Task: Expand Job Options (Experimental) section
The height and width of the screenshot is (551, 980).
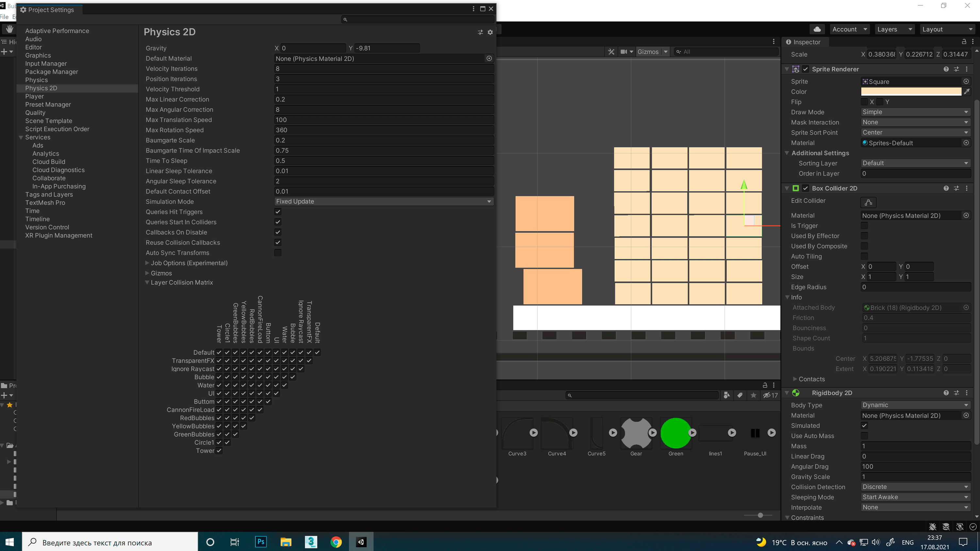Action: (147, 263)
